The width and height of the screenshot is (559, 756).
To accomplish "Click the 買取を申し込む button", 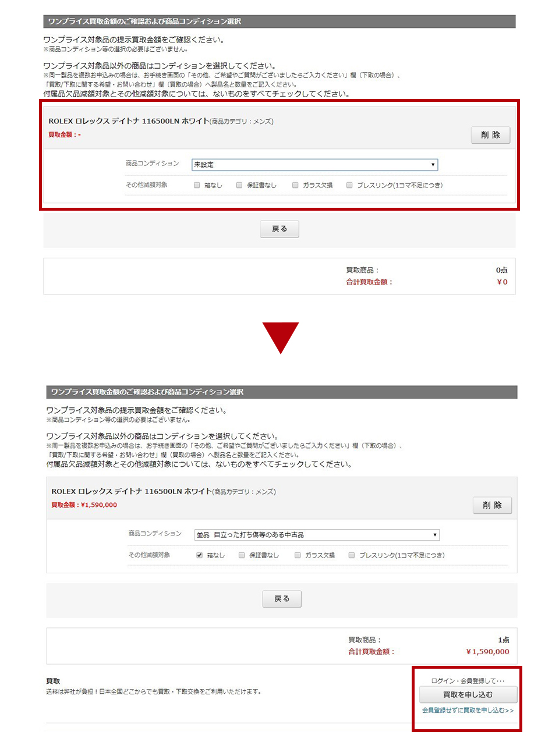I will point(468,694).
